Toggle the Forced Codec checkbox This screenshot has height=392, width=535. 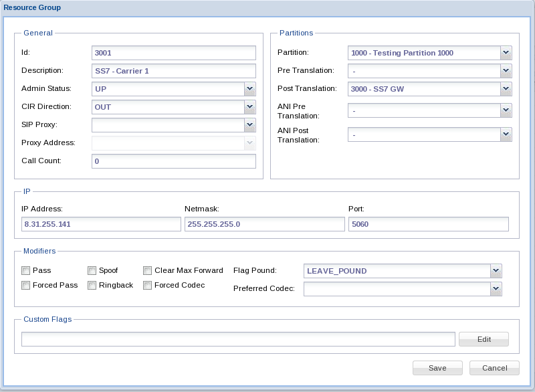[x=147, y=285]
